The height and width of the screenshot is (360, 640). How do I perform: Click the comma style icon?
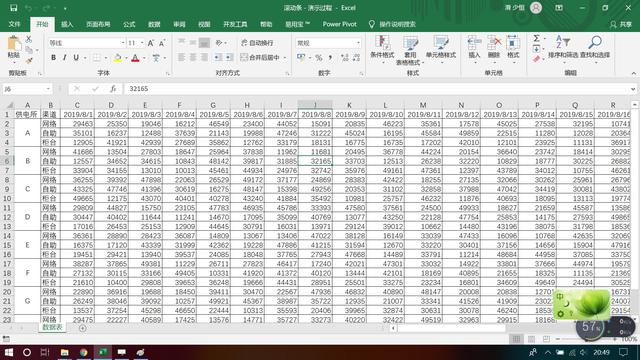[330, 58]
